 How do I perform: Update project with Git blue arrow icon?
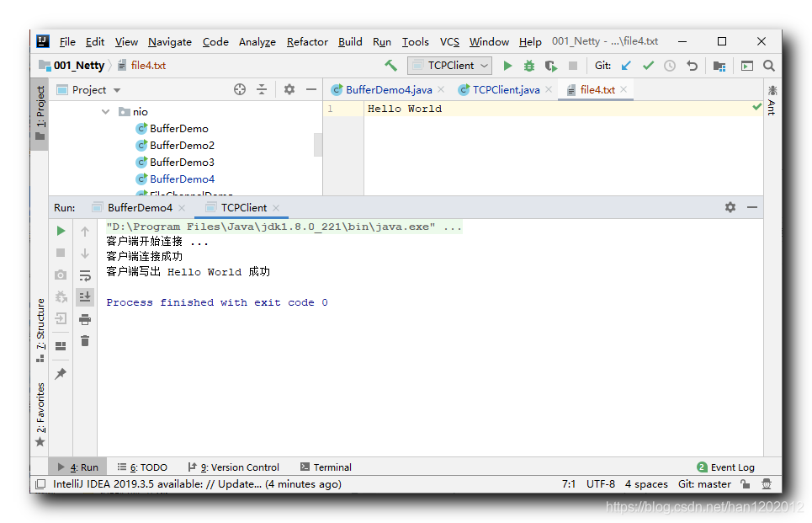click(x=626, y=66)
